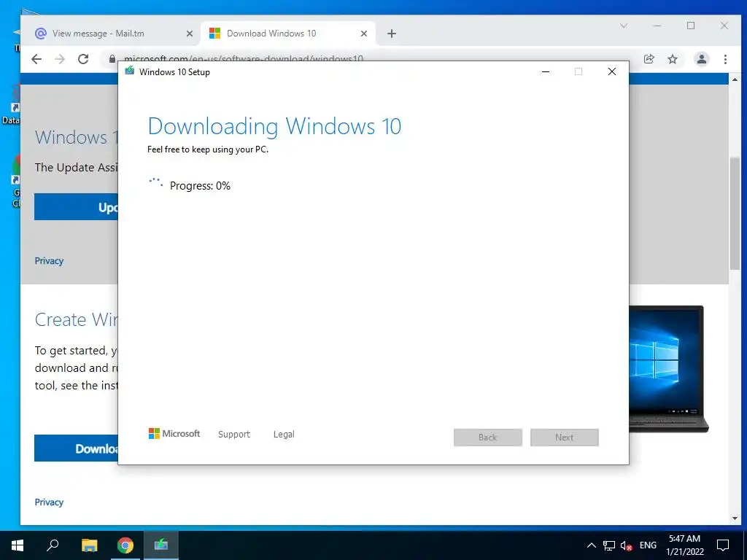This screenshot has height=560, width=747.
Task: Click the scrollbar up arrow in Chrome
Action: click(735, 79)
